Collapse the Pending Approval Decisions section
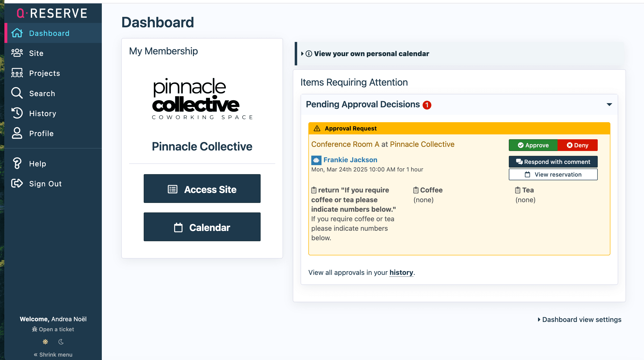Image resolution: width=644 pixels, height=360 pixels. [x=609, y=104]
